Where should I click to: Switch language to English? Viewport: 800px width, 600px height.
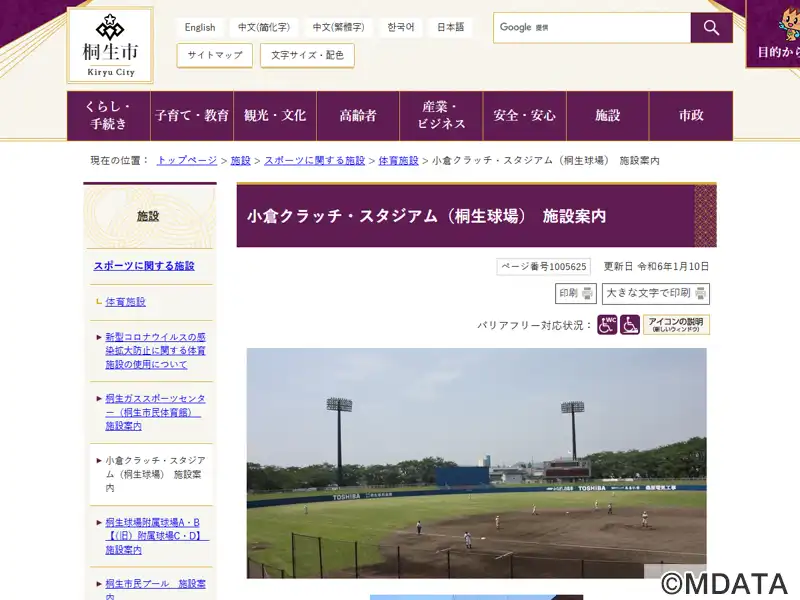tap(200, 27)
